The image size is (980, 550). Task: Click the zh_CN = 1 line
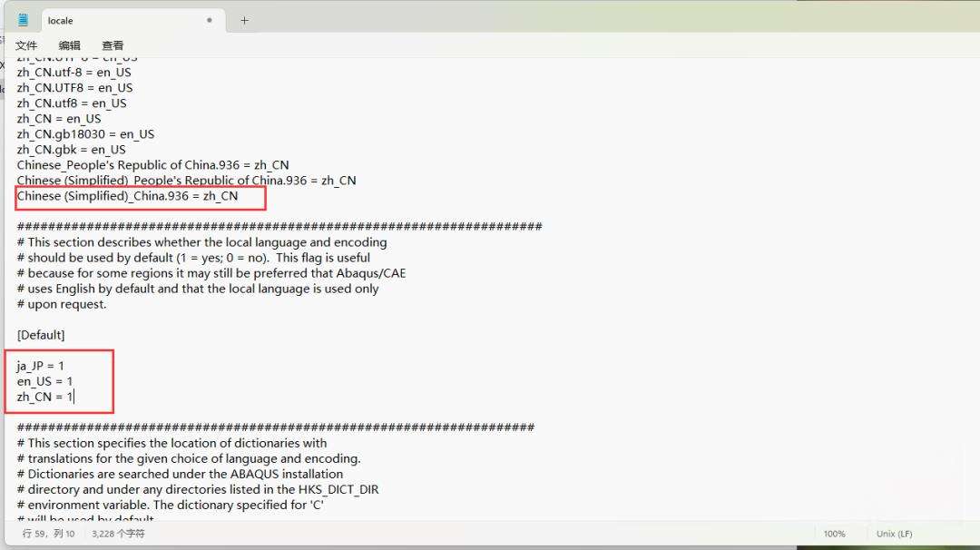tap(45, 397)
